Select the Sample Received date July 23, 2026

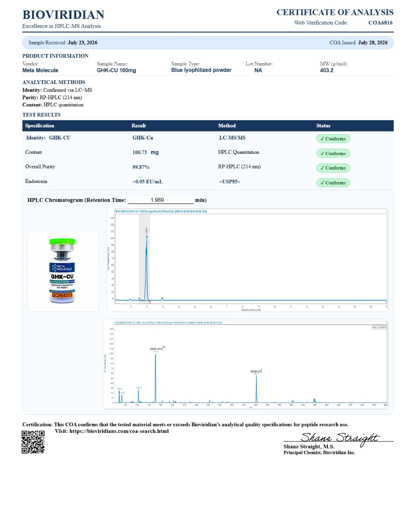point(82,43)
